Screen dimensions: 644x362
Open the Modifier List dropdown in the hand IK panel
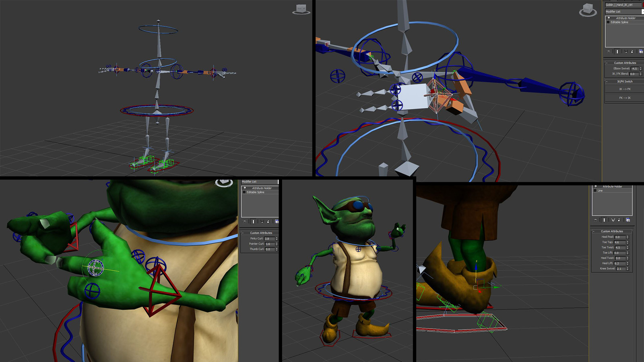[625, 12]
